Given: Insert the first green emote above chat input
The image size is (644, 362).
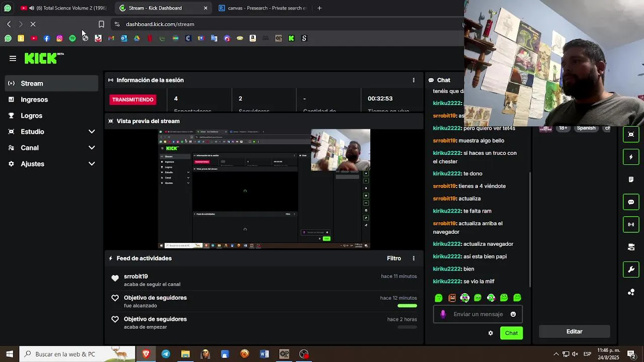Looking at the screenshot, I should click(439, 298).
